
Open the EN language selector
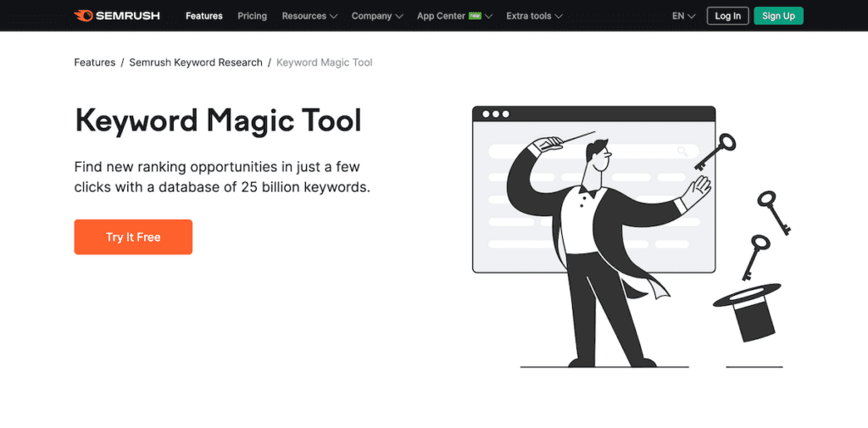click(x=684, y=16)
